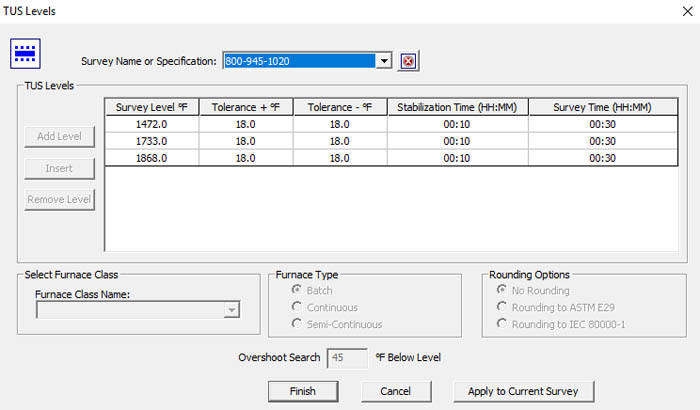
Task: Click Tolerance + cell in the 1868.0 row
Action: point(246,158)
